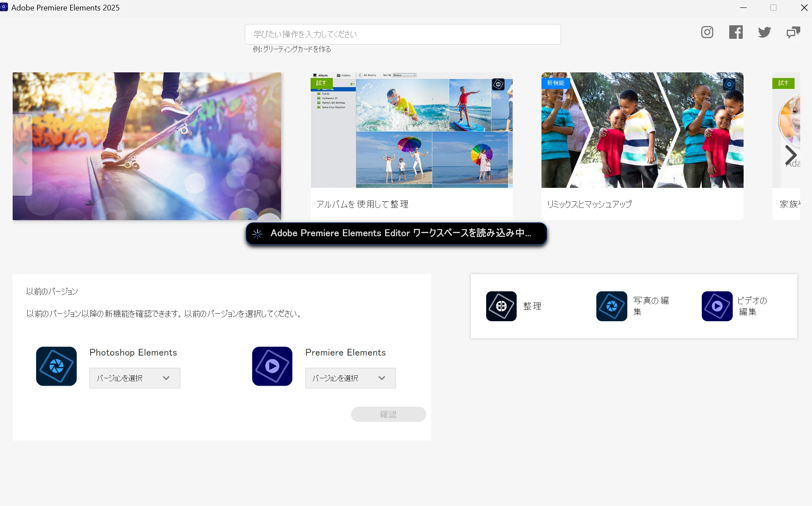The height and width of the screenshot is (506, 812).
Task: Open the skateboard hero banner image
Action: (147, 146)
